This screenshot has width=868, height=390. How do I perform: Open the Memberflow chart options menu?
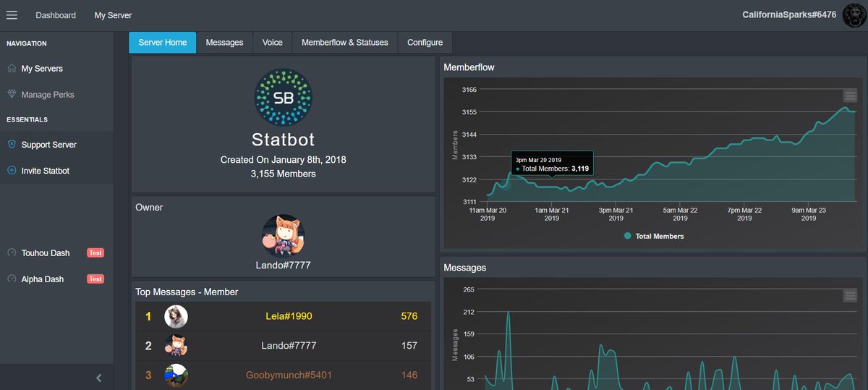point(850,96)
